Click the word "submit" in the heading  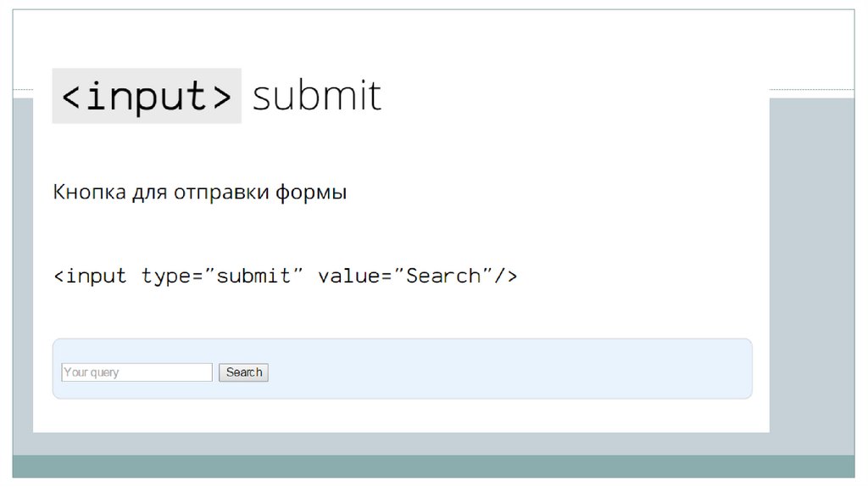[317, 97]
